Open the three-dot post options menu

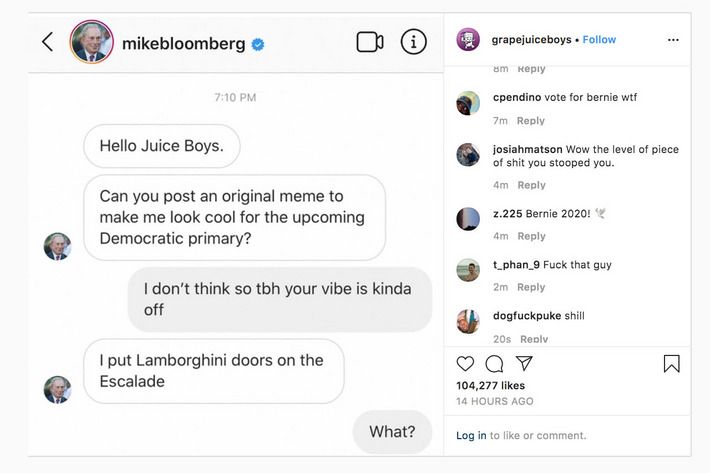tap(673, 40)
